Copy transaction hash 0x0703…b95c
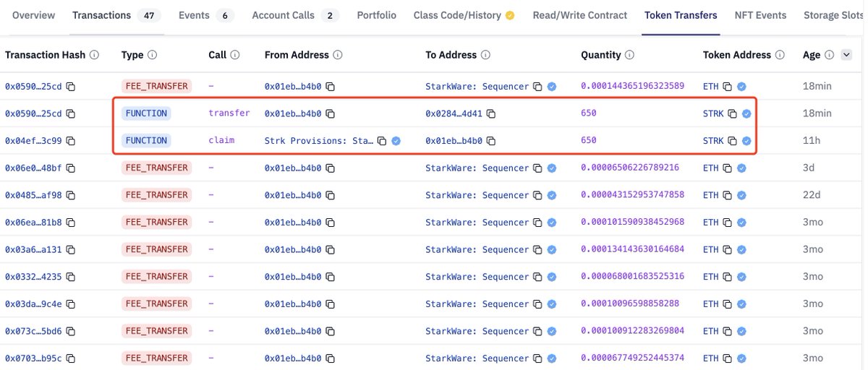 [71, 358]
